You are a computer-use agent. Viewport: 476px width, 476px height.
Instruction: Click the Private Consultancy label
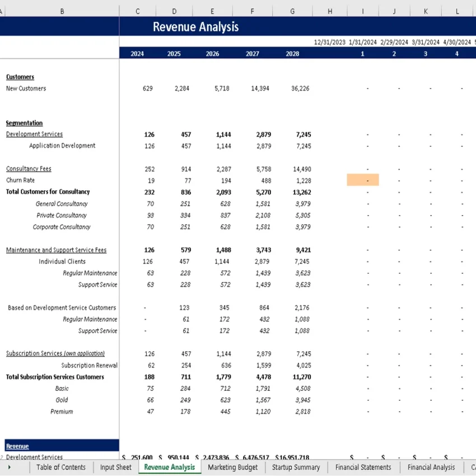tap(62, 215)
